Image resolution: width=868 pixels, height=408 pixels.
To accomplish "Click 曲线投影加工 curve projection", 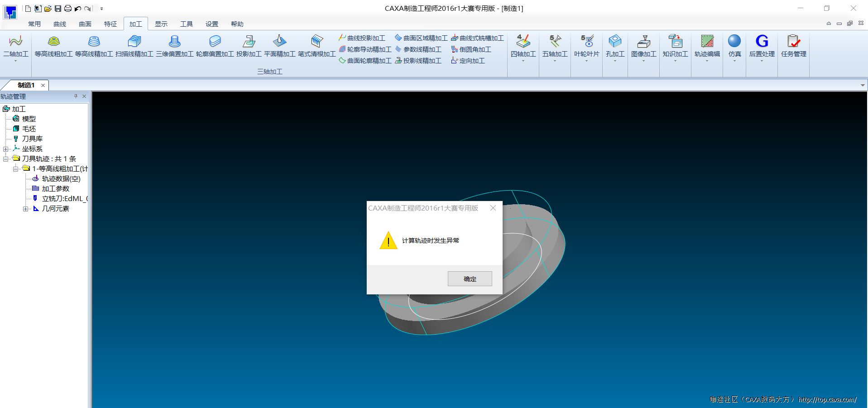I will (x=362, y=38).
